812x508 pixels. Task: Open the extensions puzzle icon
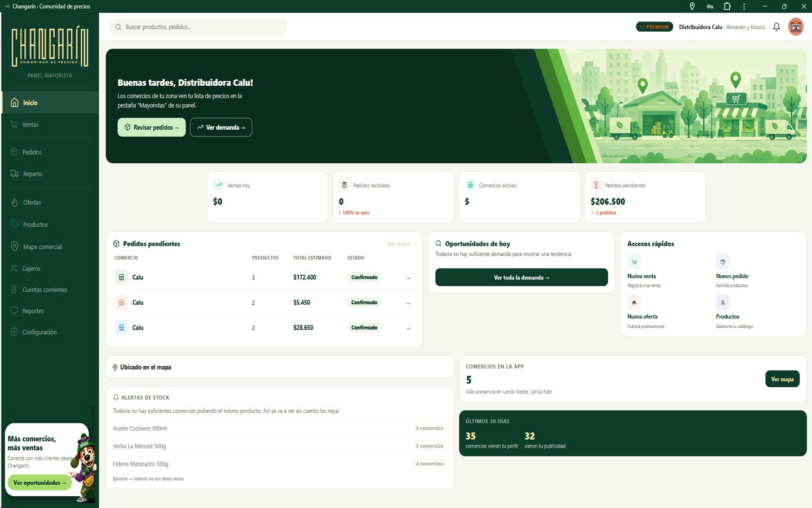coord(727,6)
